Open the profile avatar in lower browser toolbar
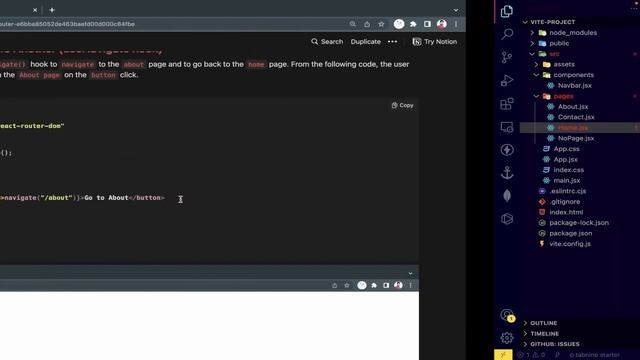This screenshot has width=640, height=360. pyautogui.click(x=398, y=285)
